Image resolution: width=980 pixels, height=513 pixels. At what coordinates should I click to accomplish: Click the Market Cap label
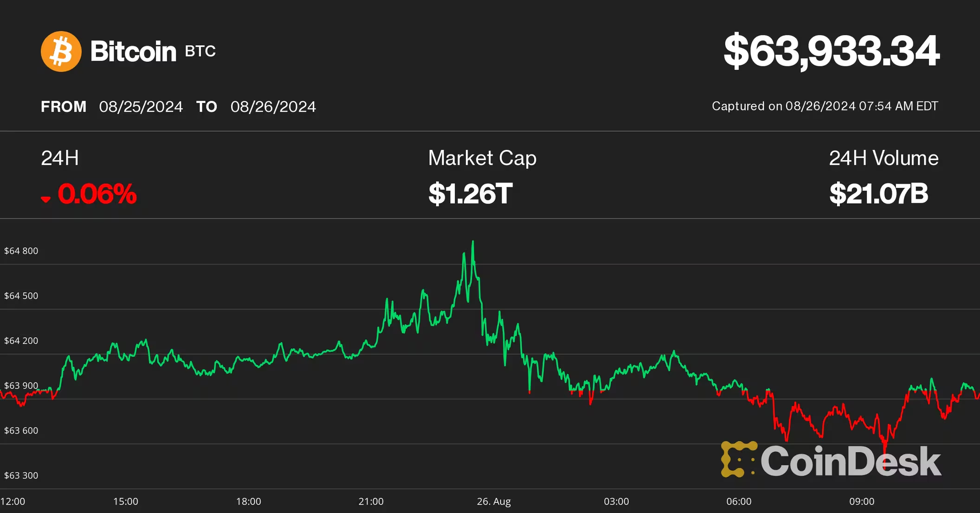[482, 158]
